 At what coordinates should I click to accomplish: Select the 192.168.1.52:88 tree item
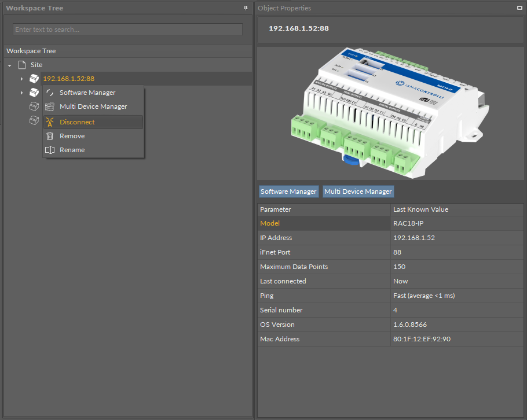tap(68, 79)
